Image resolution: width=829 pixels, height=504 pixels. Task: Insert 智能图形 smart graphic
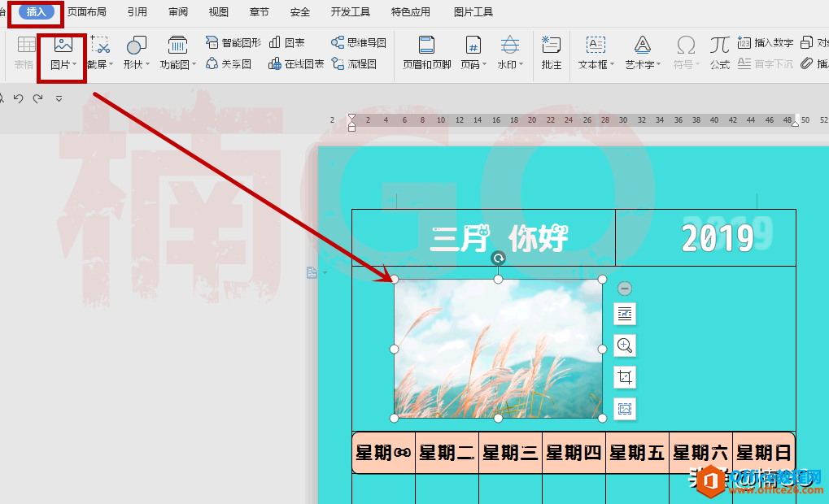(233, 43)
